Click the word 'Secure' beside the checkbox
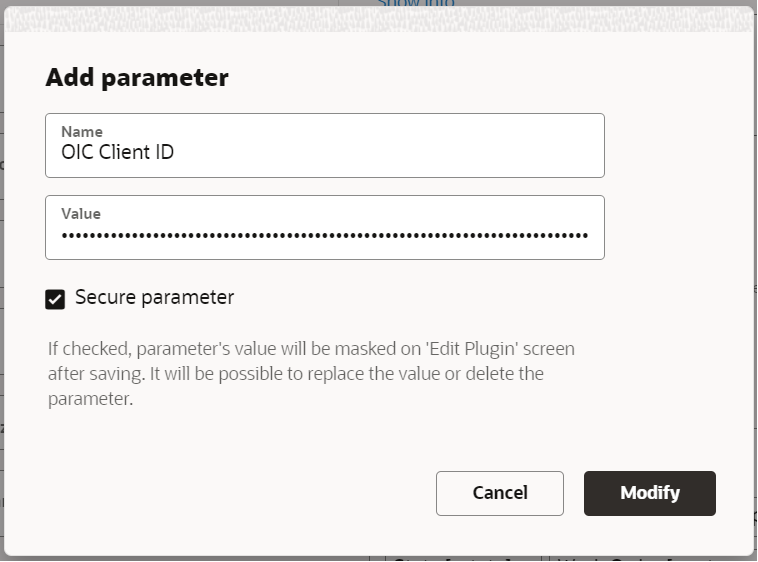The width and height of the screenshot is (758, 562). [x=105, y=297]
